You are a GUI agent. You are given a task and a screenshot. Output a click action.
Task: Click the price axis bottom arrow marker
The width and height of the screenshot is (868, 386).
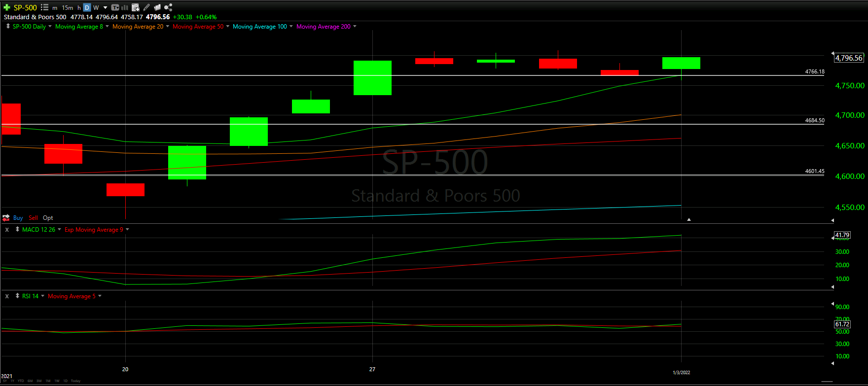tap(832, 220)
